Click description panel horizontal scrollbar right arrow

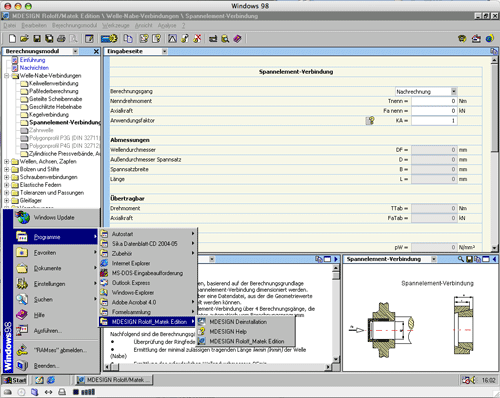(328, 367)
